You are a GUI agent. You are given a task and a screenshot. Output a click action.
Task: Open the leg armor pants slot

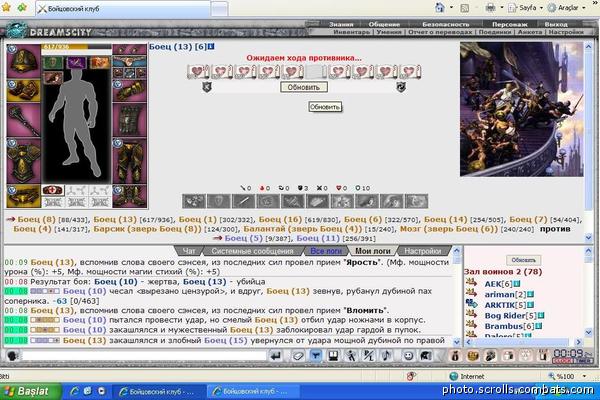pos(130,161)
